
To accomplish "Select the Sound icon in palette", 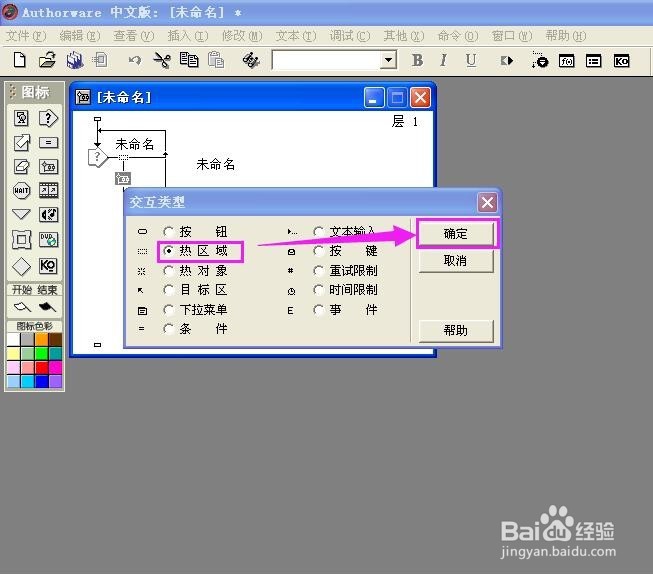I will (48, 215).
